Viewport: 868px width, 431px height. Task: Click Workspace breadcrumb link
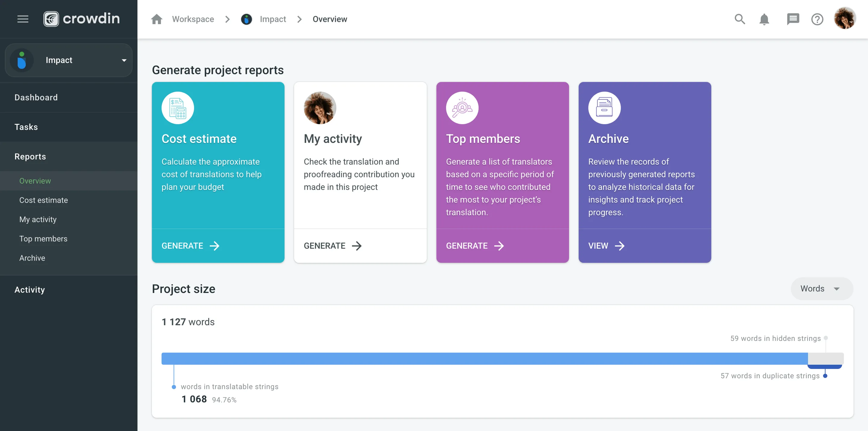(193, 19)
